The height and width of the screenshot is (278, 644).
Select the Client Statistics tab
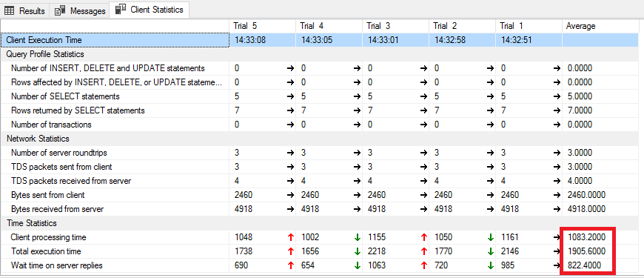tap(149, 10)
